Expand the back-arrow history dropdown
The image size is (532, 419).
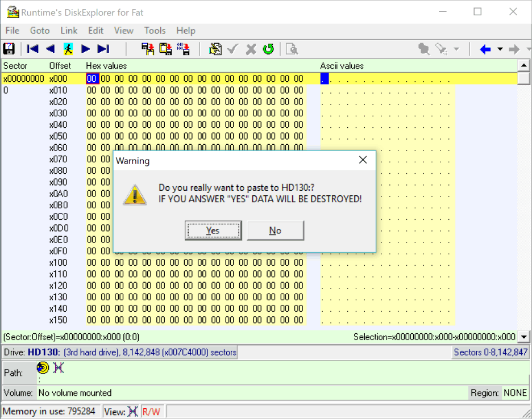click(500, 49)
